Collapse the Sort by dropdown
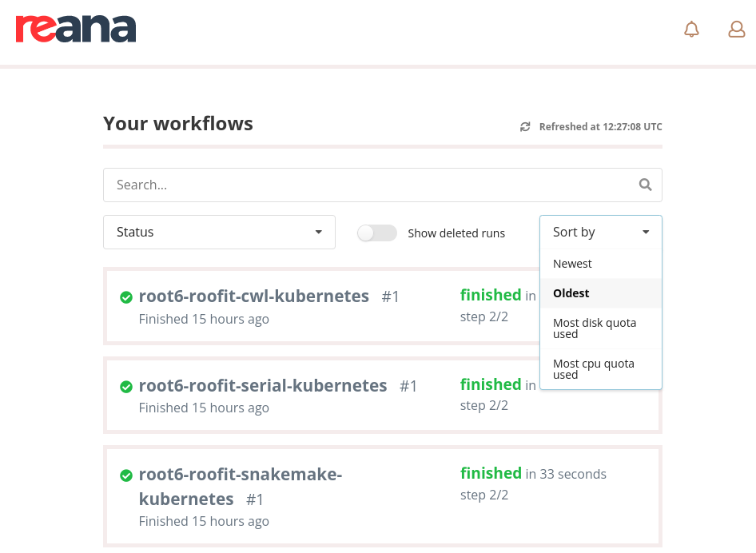This screenshot has width=756, height=553. [600, 232]
